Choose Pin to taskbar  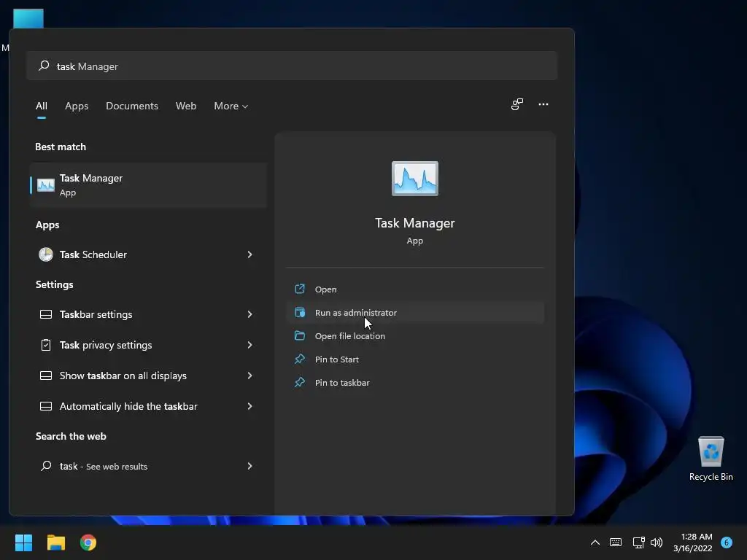click(x=415, y=382)
